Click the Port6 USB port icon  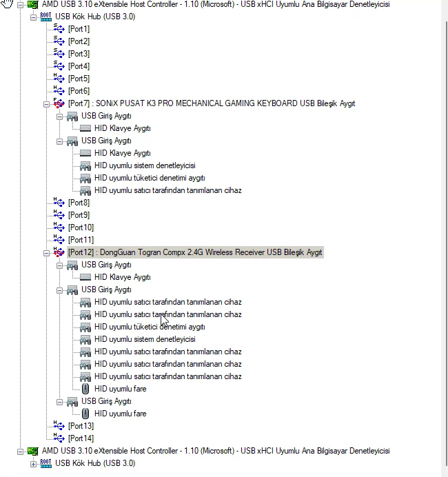pos(59,91)
